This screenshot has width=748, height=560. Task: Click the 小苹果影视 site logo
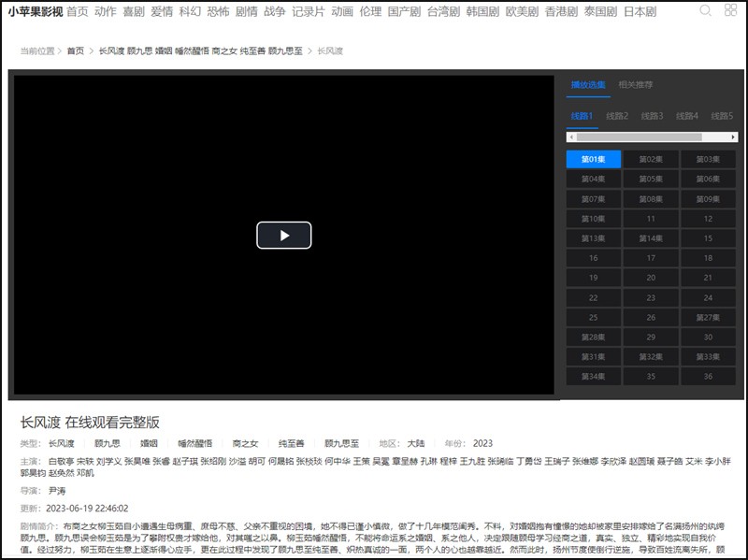tap(36, 12)
